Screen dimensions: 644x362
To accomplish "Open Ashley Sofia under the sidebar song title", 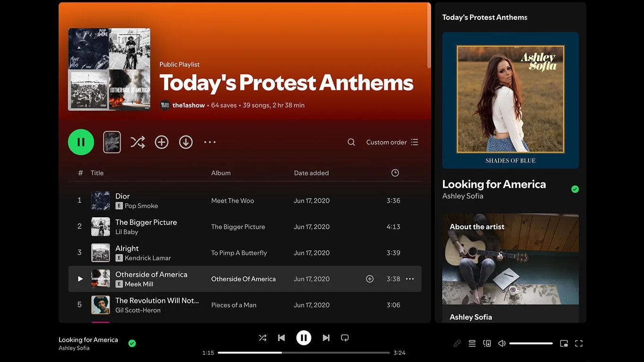I will (463, 196).
